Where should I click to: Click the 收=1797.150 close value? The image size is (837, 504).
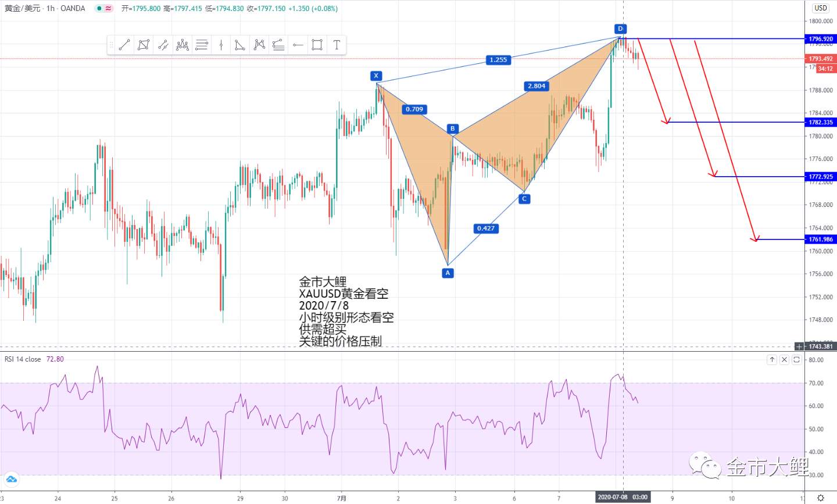click(266, 9)
